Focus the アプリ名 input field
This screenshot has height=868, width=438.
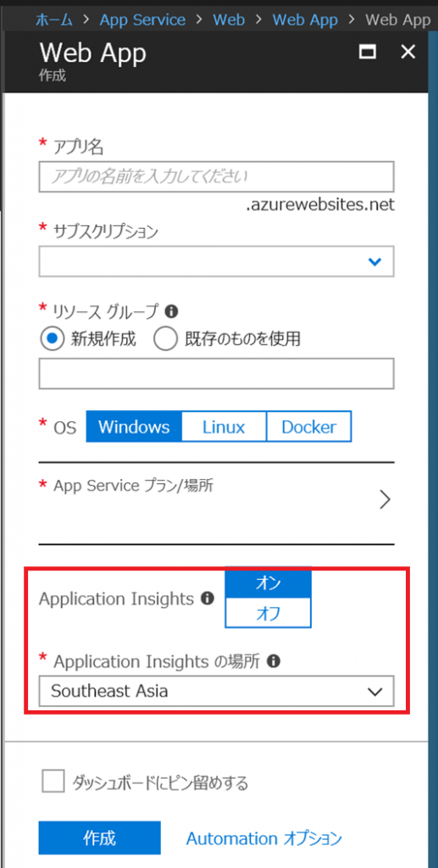(x=216, y=176)
